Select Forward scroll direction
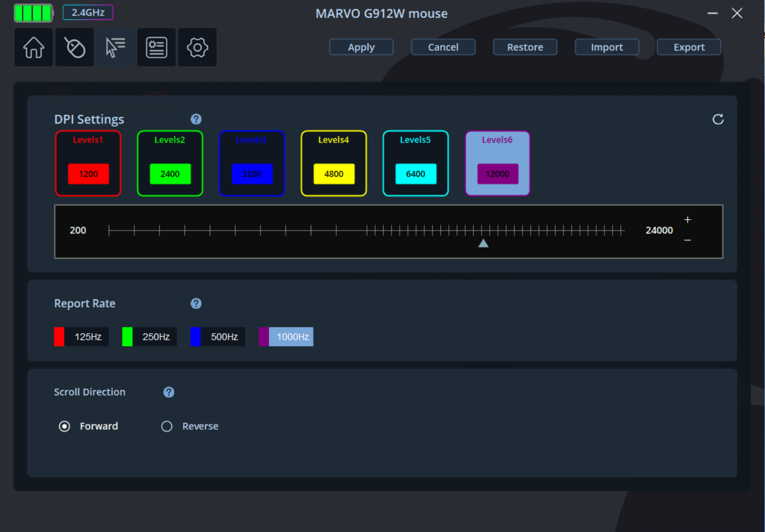Viewport: 765px width, 532px height. tap(64, 427)
